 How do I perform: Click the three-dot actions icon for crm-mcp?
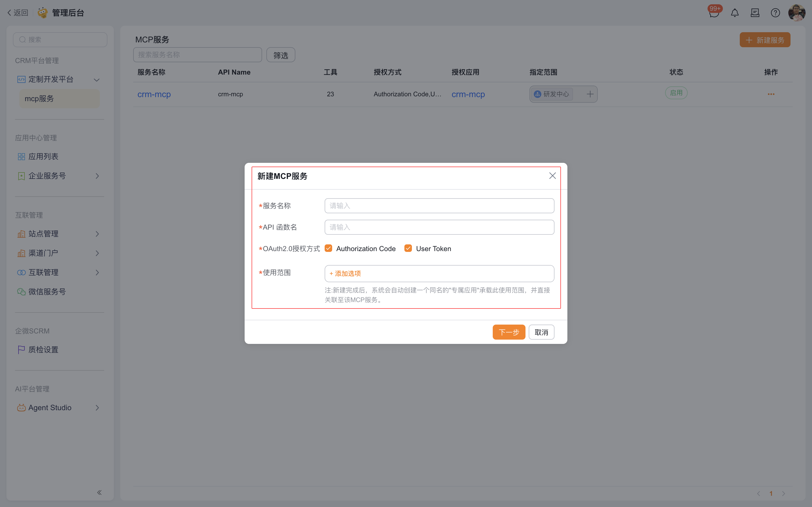pyautogui.click(x=771, y=94)
